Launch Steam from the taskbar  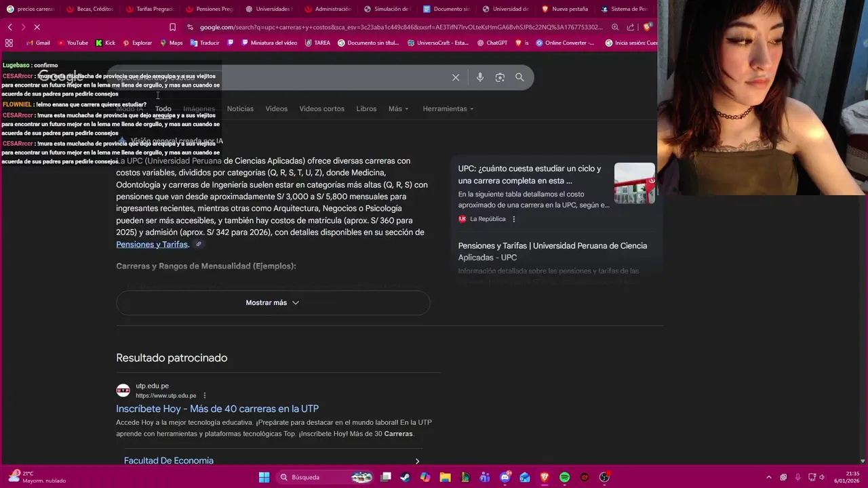(406, 477)
